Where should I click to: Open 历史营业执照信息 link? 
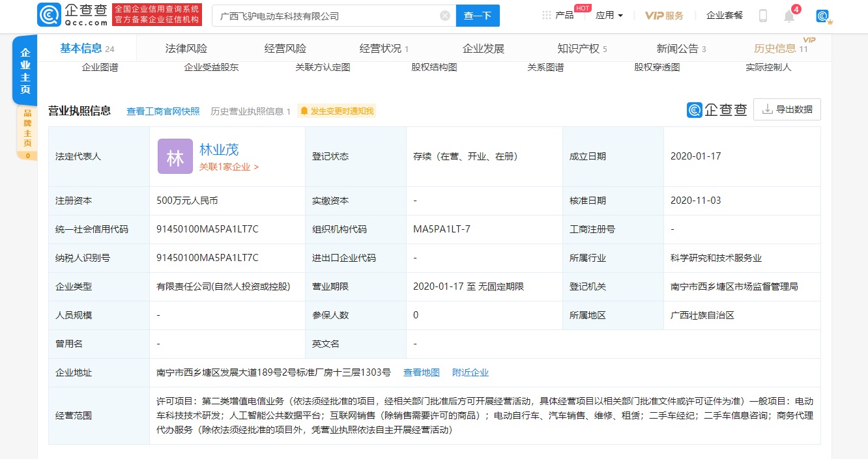click(x=250, y=111)
